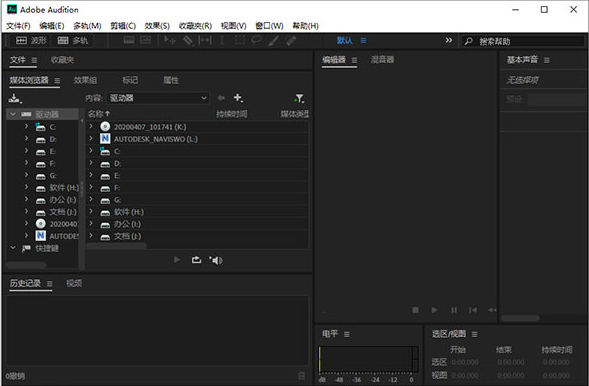The width and height of the screenshot is (589, 386).
Task: Add shortcut with plus icon
Action: tap(238, 98)
